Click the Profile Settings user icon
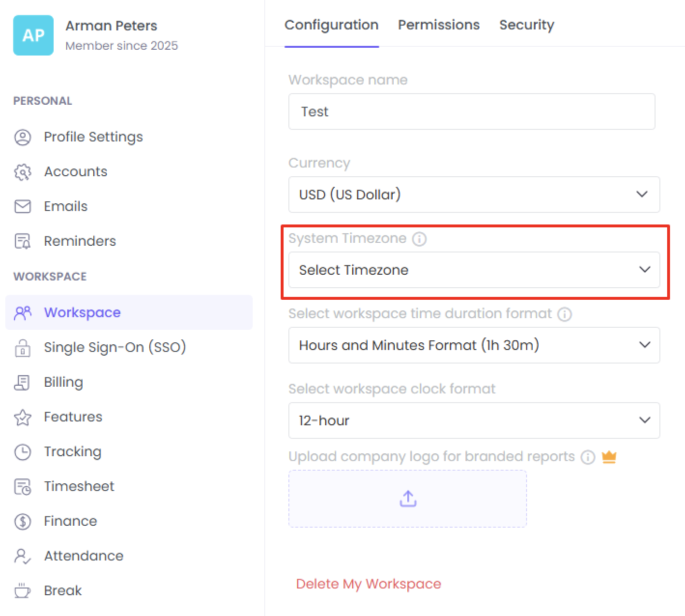This screenshot has height=616, width=685. coord(22,137)
